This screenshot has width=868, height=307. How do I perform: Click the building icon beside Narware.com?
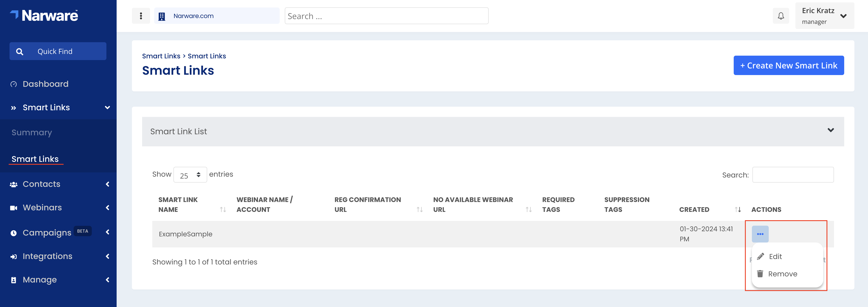[162, 16]
